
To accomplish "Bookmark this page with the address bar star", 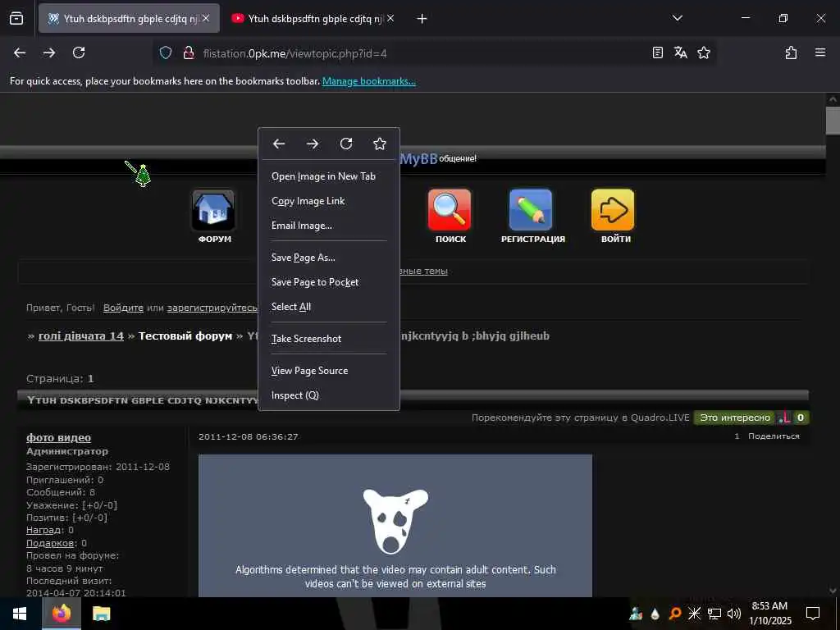I will 704,52.
